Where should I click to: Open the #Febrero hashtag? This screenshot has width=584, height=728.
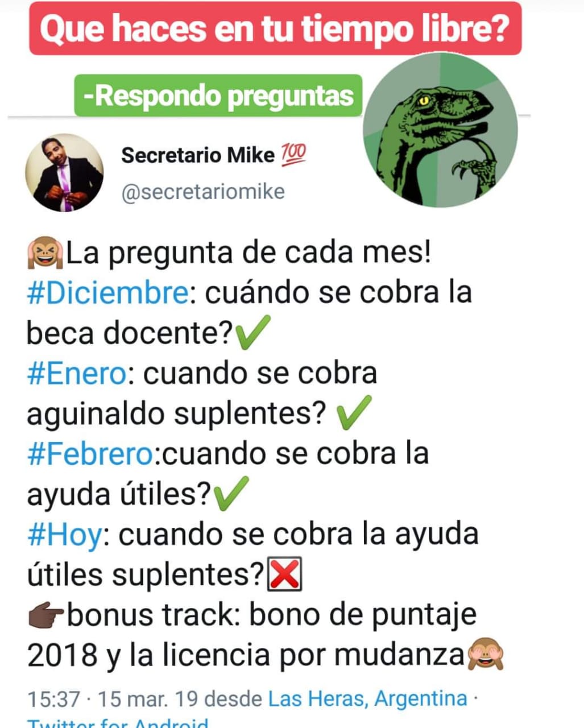coord(90,454)
